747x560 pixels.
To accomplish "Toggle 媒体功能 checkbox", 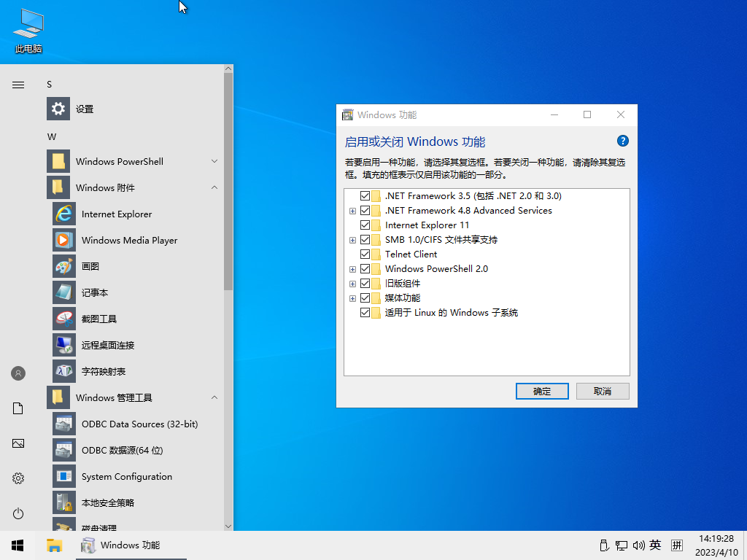I will 365,298.
